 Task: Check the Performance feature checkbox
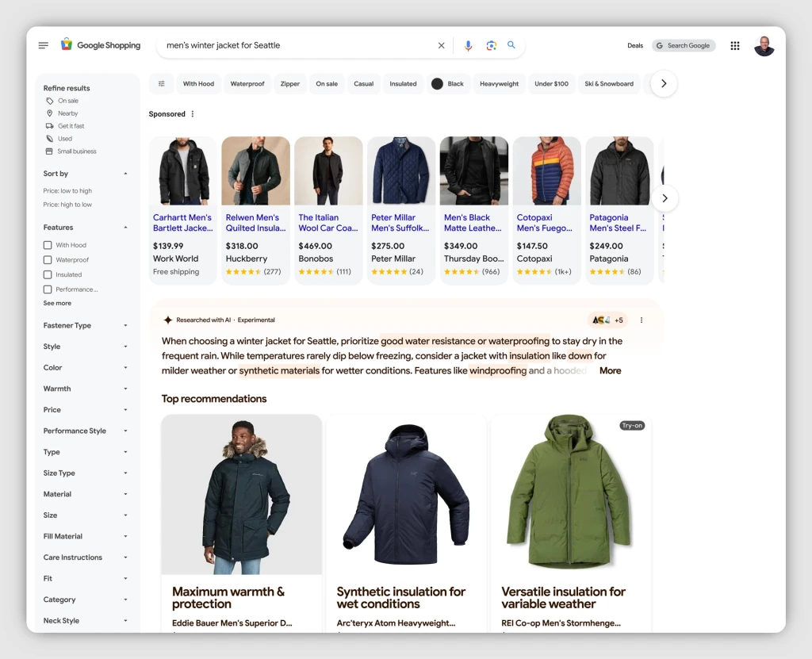click(x=48, y=289)
